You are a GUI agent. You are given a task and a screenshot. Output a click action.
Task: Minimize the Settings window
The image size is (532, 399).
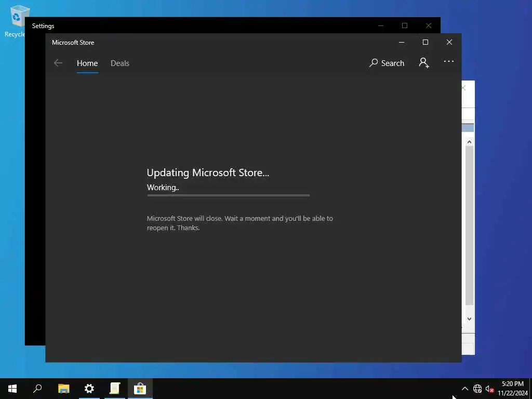(381, 25)
